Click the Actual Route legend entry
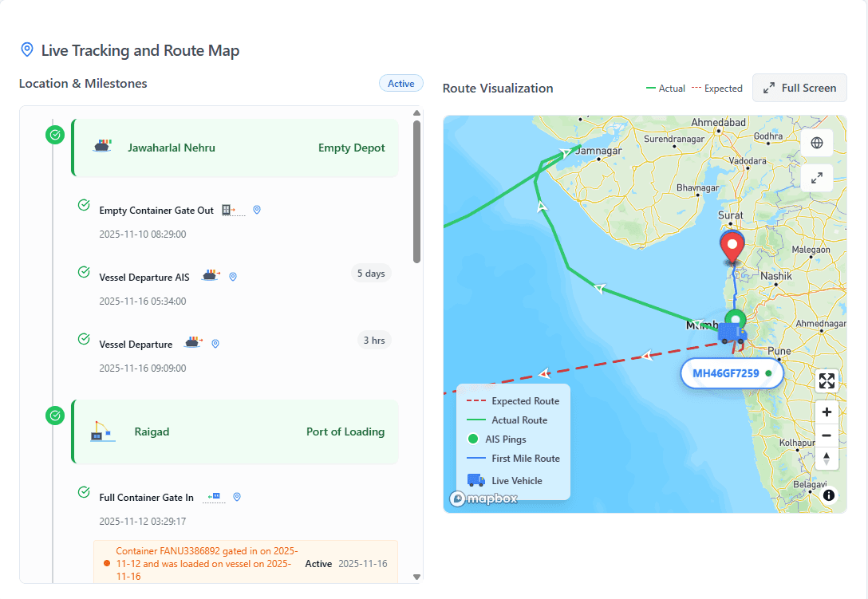This screenshot has height=599, width=868. pos(507,420)
